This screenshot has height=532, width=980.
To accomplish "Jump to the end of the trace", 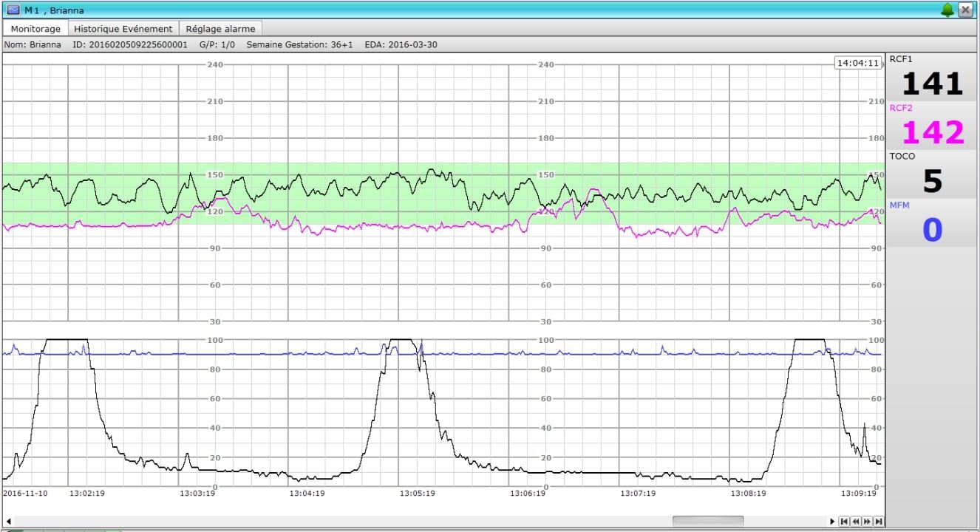I will [x=878, y=522].
